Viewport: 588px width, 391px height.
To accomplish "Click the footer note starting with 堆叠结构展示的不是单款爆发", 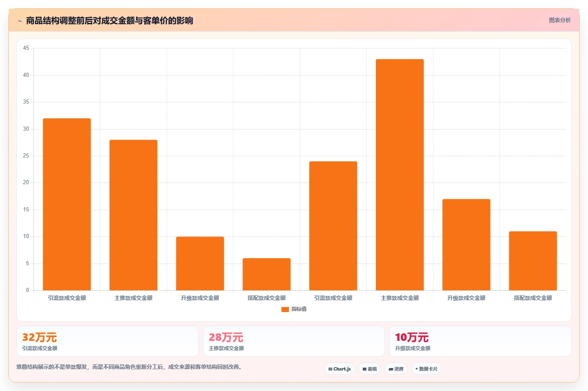I will click(x=129, y=367).
